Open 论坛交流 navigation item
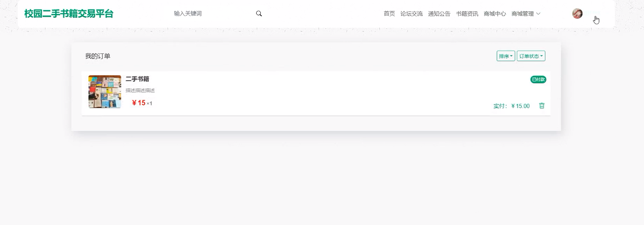The width and height of the screenshot is (644, 225). click(411, 13)
